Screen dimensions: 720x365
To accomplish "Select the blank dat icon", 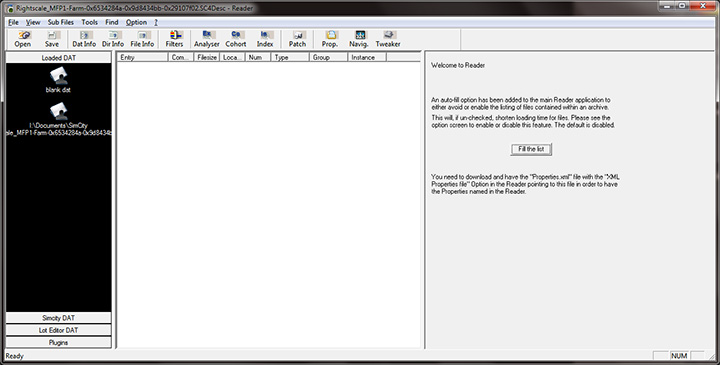I will pos(58,80).
